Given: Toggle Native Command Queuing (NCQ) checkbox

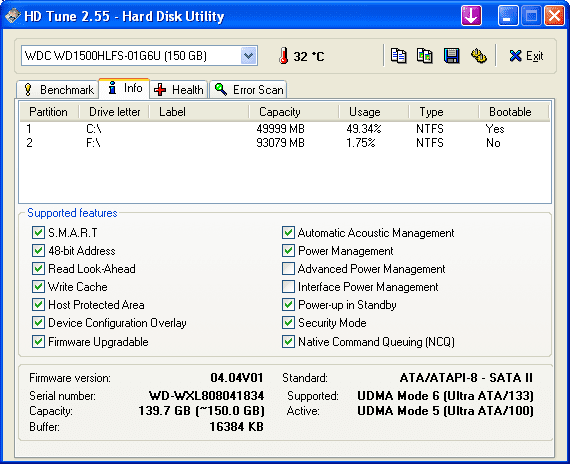Looking at the screenshot, I should (288, 341).
